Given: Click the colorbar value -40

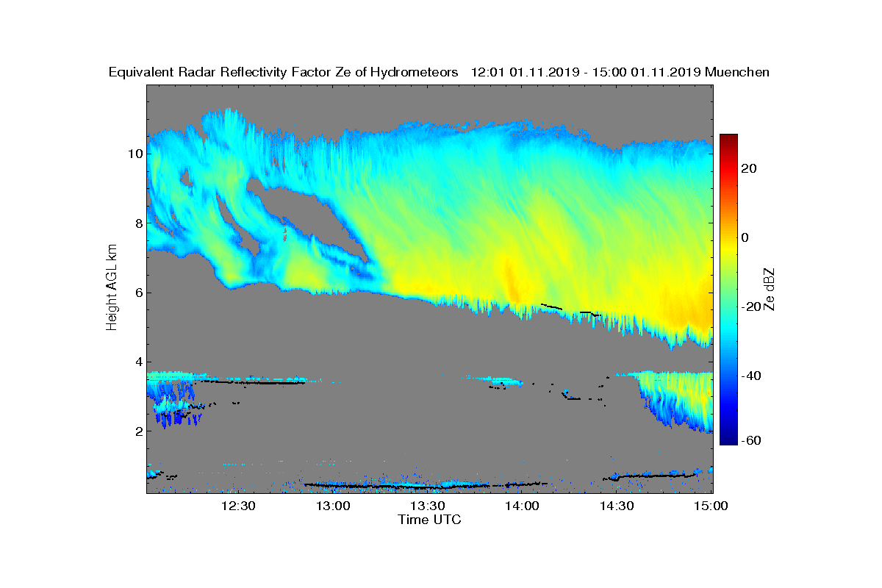Looking at the screenshot, I should 752,376.
